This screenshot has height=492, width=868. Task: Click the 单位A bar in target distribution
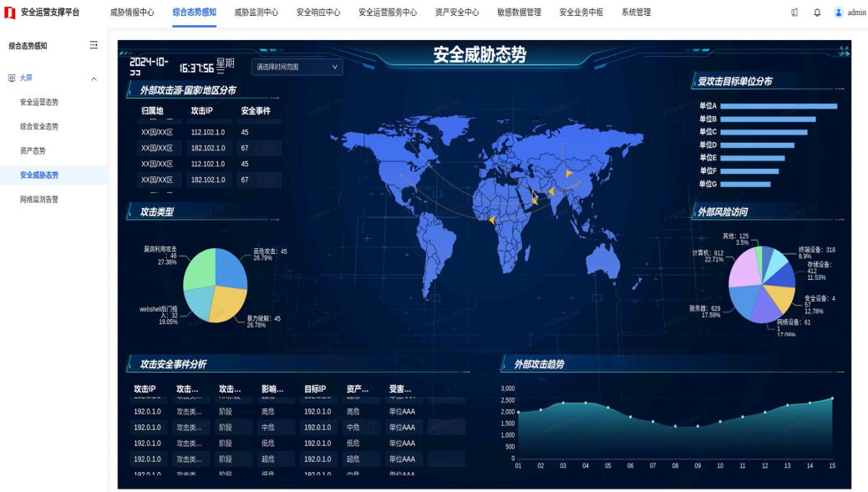point(778,106)
